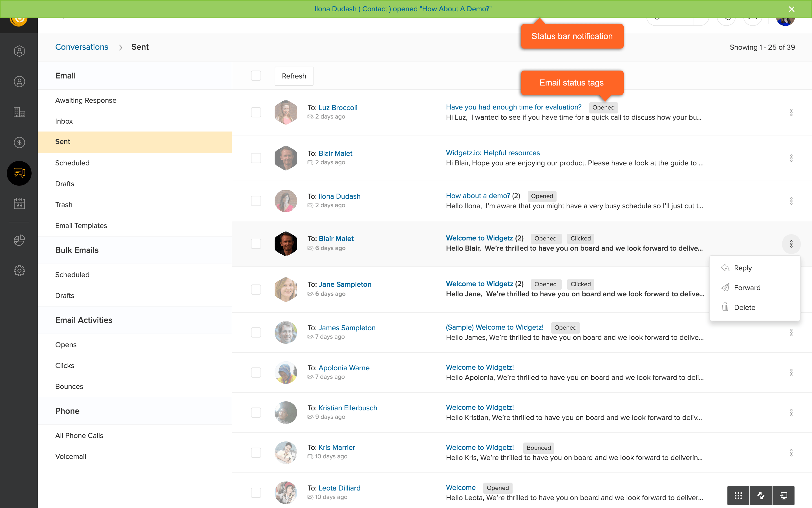Open the Reports pie chart icon

19,240
